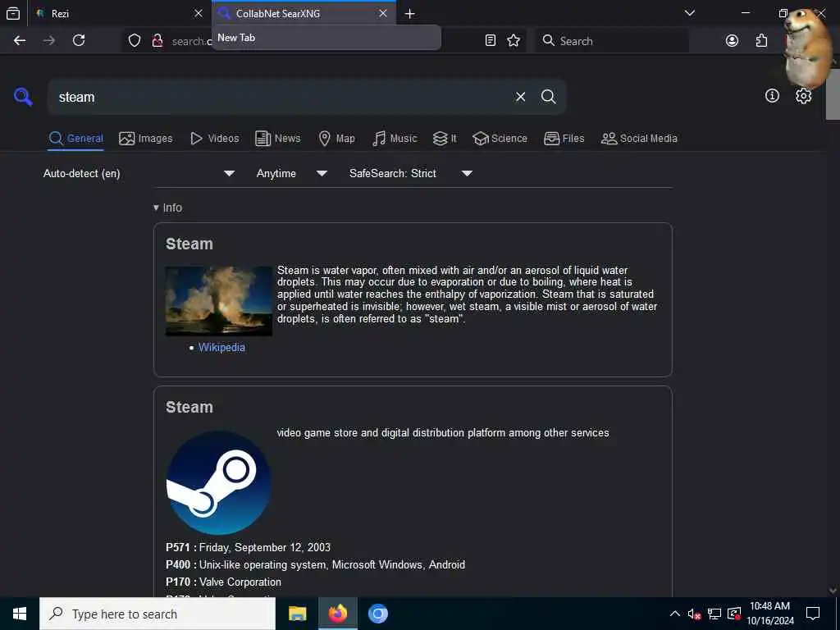Screen dimensions: 840x630
Task: Click the Steam logo image
Action: tap(218, 482)
